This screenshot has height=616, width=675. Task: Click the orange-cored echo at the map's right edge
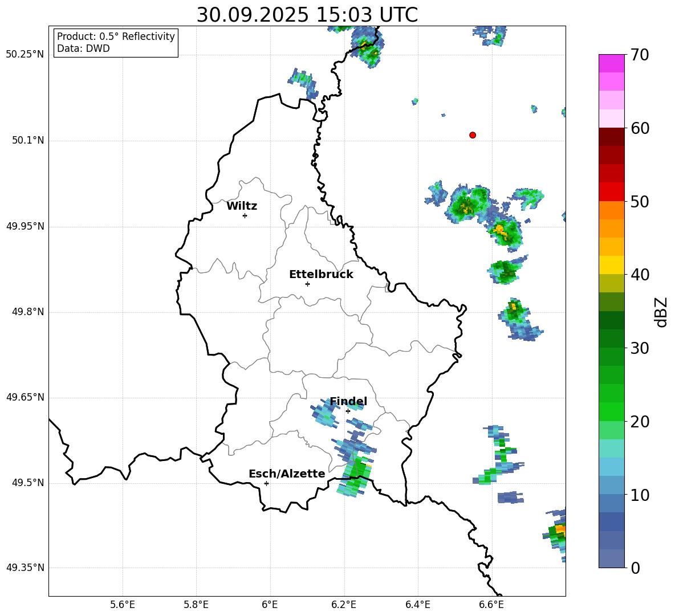point(556,535)
